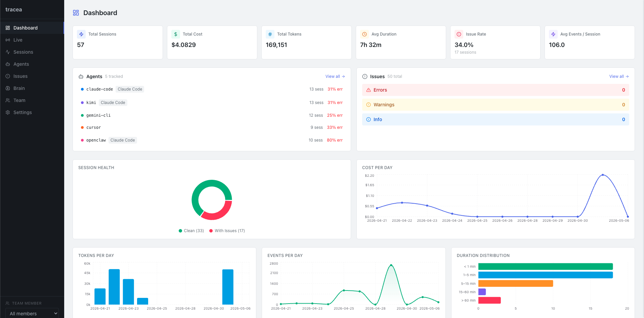Click the red > 60 min duration bar

coord(489,300)
